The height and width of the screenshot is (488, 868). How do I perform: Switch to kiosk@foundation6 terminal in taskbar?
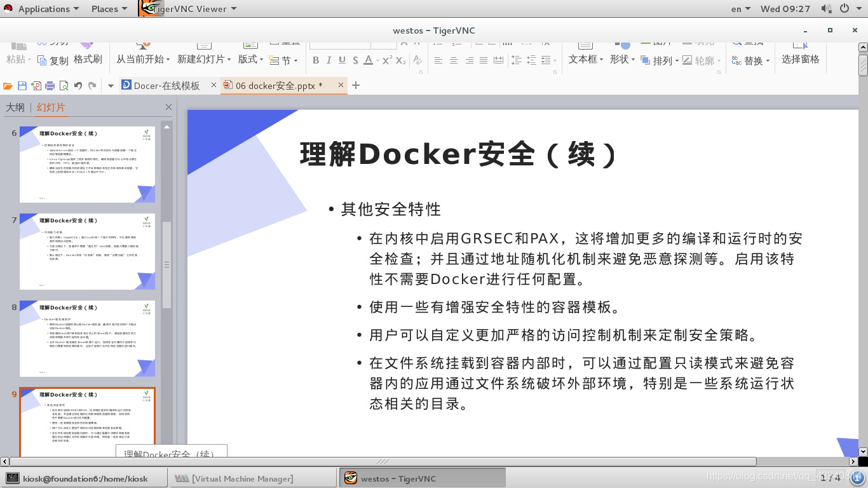coord(84,478)
